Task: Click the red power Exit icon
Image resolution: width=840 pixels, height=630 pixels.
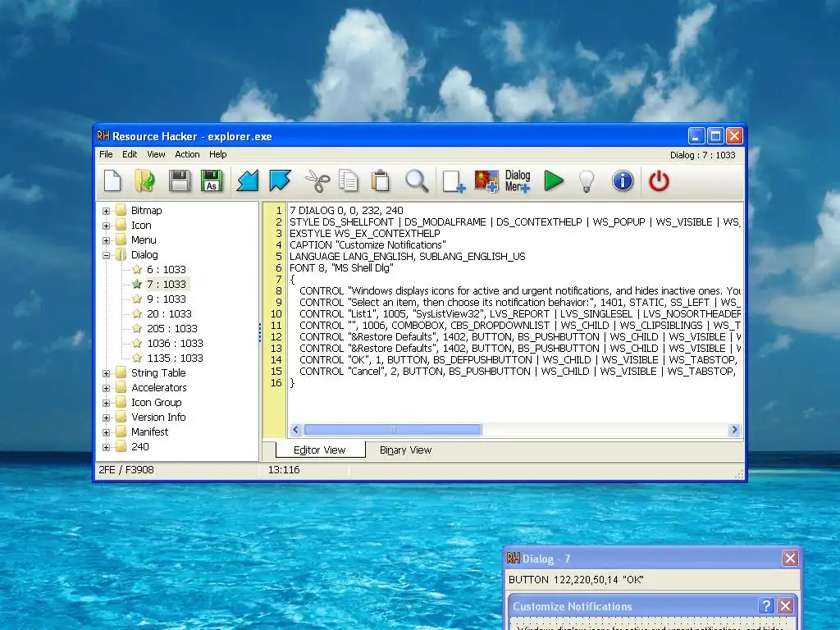Action: click(x=659, y=180)
